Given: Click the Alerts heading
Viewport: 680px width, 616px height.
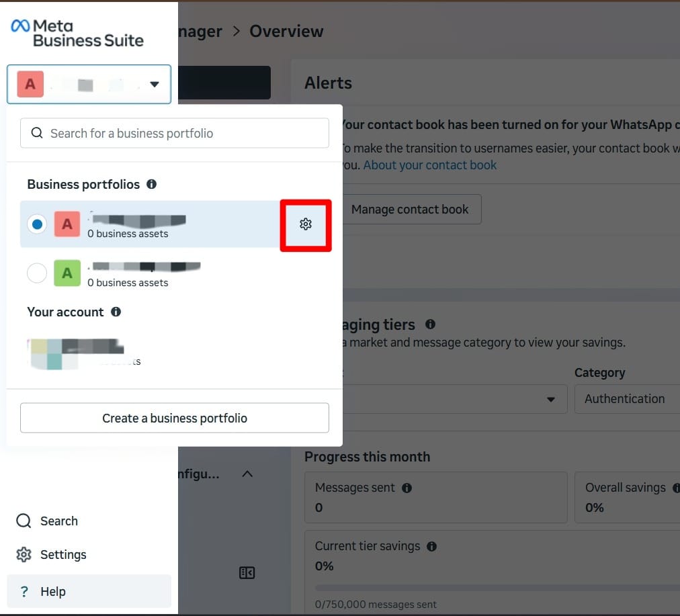Looking at the screenshot, I should [x=329, y=83].
